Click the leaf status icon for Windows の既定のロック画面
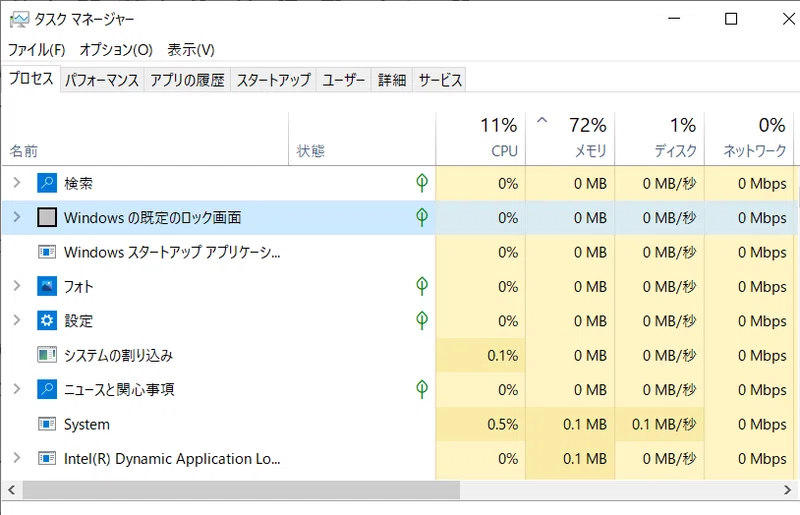The image size is (800, 515). tap(422, 217)
